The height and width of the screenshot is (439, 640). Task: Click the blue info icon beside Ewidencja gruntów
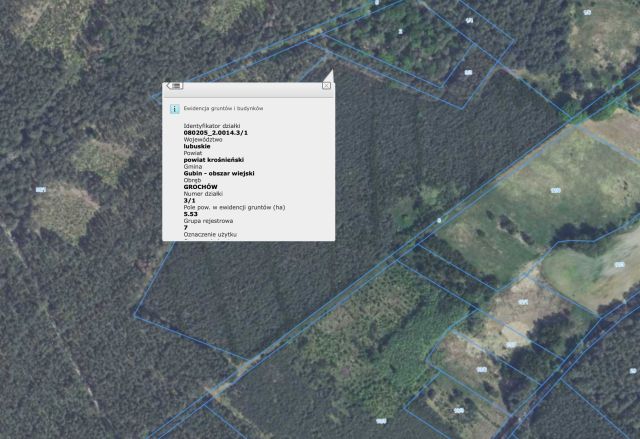click(175, 109)
